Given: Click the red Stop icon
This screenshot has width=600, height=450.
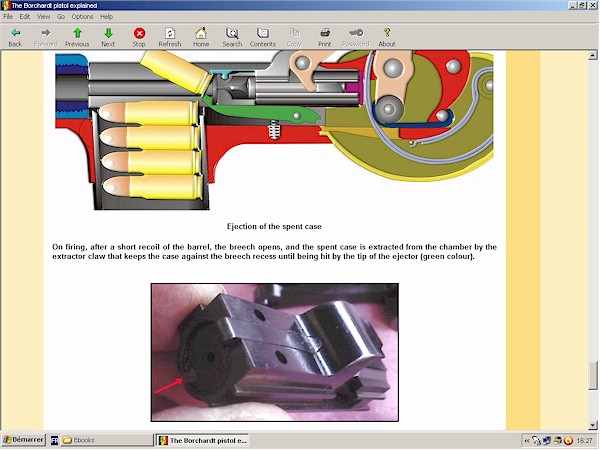Looking at the screenshot, I should (139, 33).
